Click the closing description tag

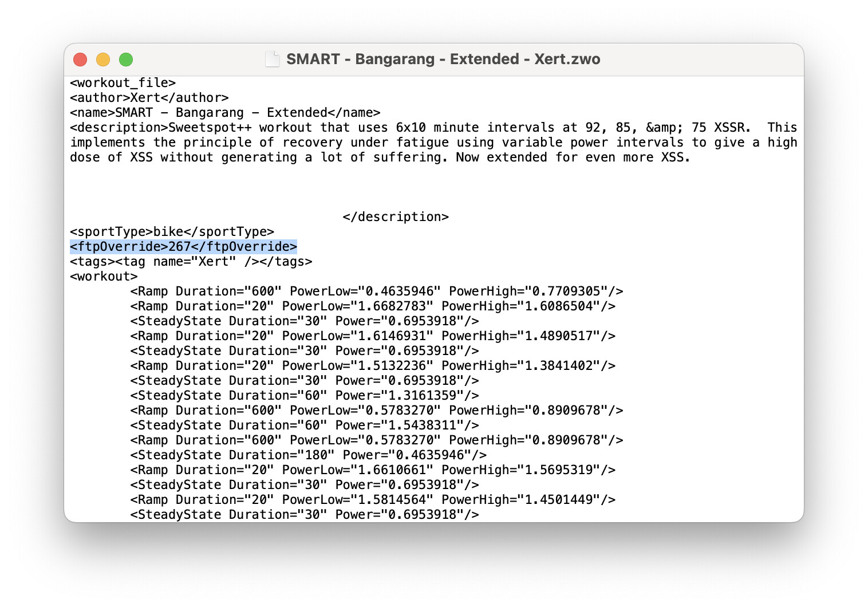pos(395,217)
